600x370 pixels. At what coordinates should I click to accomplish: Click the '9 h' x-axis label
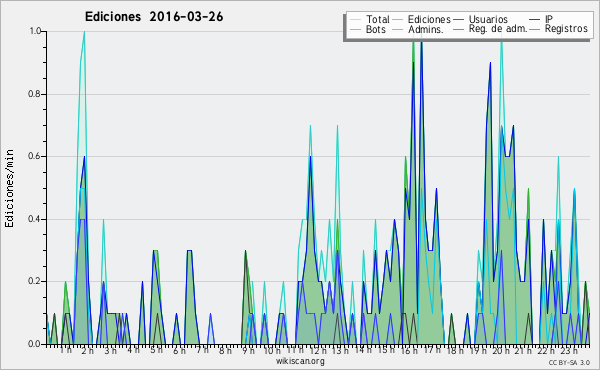click(x=248, y=350)
